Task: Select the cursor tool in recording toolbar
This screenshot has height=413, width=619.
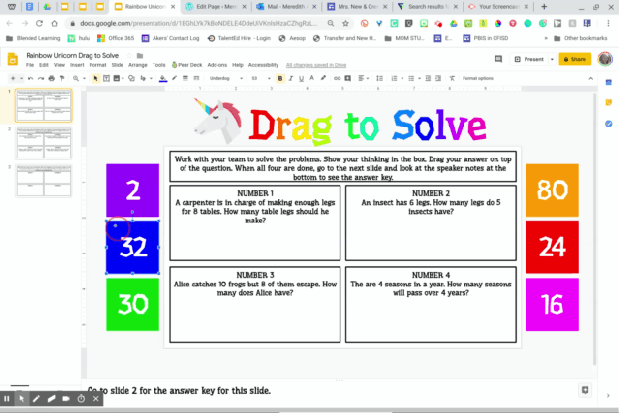Action: 21,399
